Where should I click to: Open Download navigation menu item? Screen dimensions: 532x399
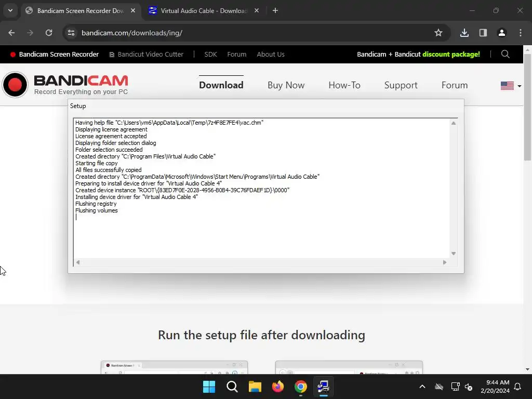221,85
